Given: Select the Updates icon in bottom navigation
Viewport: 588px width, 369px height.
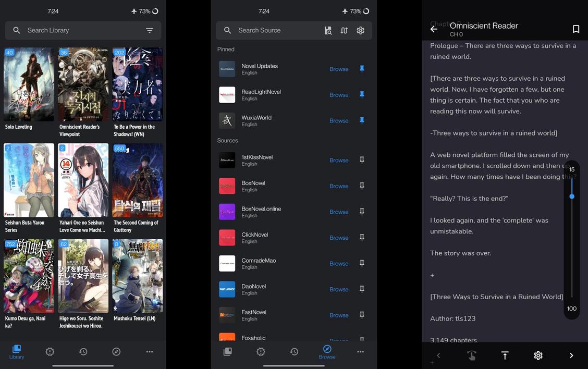Looking at the screenshot, I should (x=261, y=351).
